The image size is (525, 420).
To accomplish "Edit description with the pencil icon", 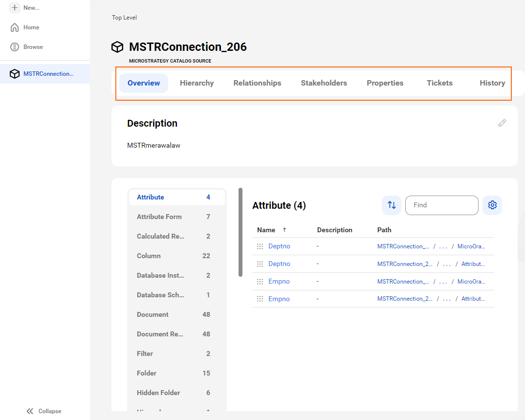I will point(502,123).
